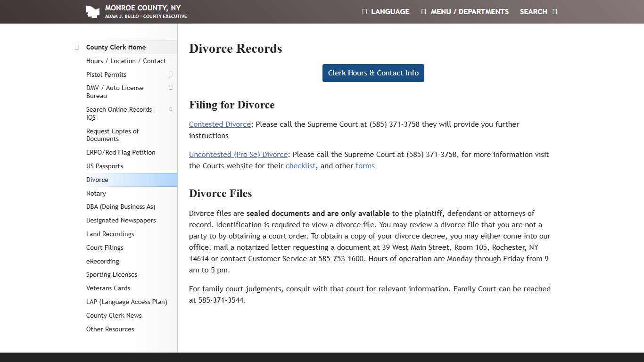Open the forms link
Screen dimensions: 644x362
coord(365,165)
